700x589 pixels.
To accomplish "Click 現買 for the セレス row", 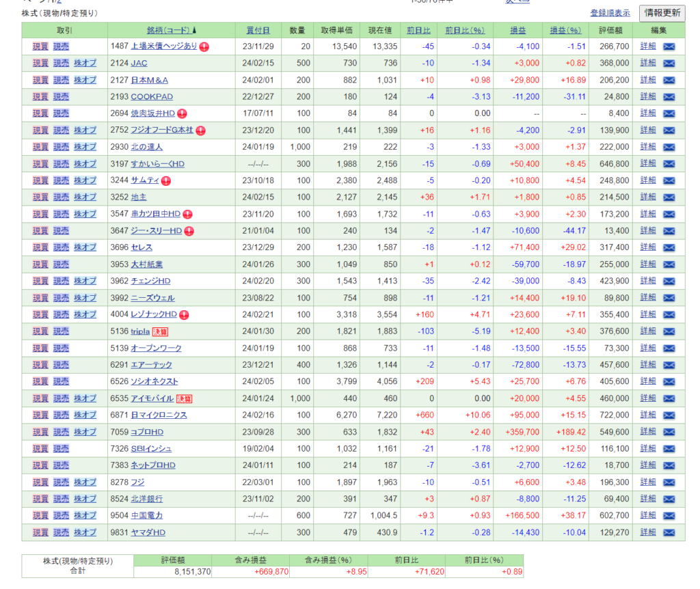I will pos(40,247).
